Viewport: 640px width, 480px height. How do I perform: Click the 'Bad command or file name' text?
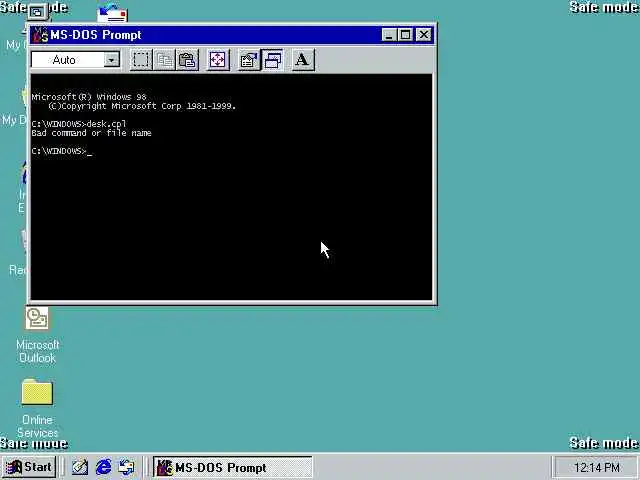coord(91,133)
